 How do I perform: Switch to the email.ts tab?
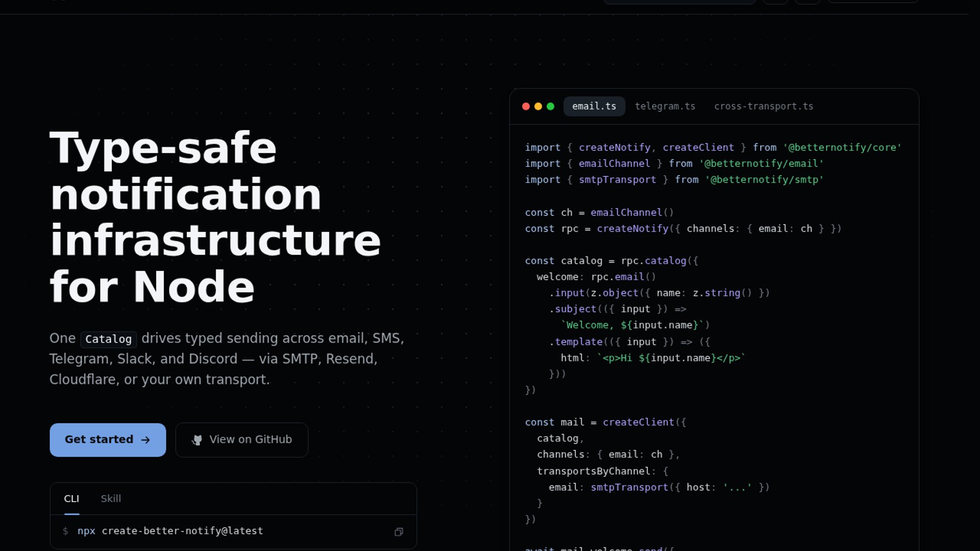594,106
